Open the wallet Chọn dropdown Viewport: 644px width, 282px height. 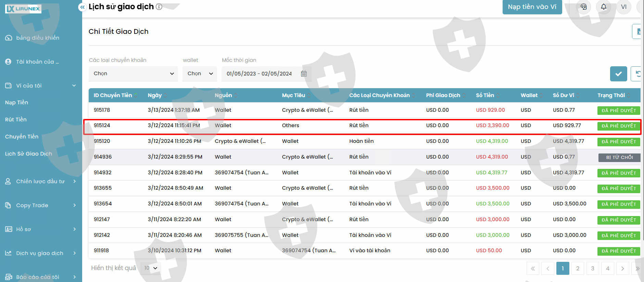tap(200, 73)
